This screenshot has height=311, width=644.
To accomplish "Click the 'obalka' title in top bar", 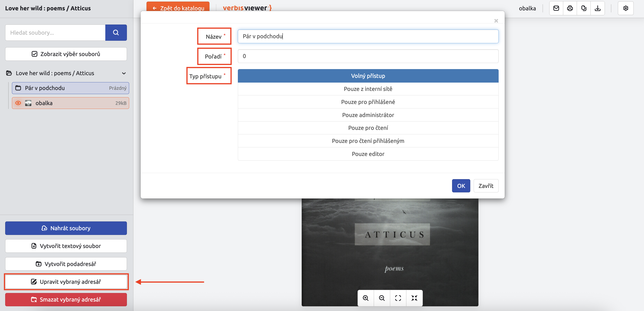I will (527, 8).
